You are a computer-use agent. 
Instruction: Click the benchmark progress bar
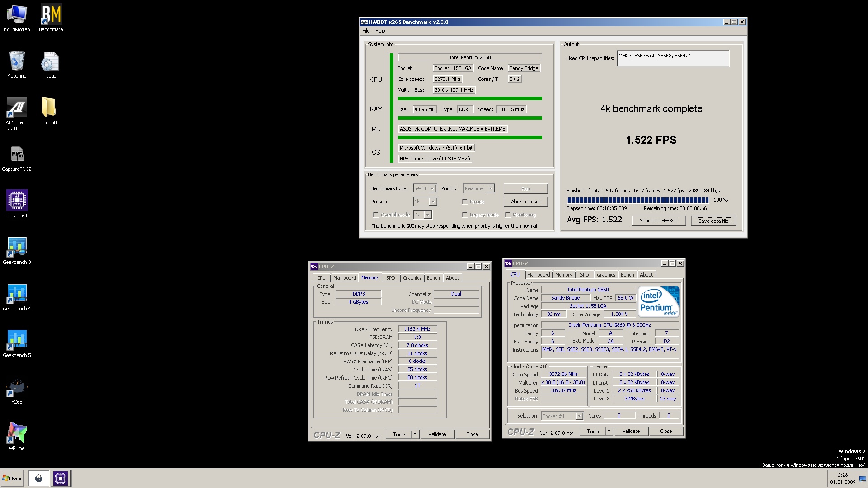click(638, 200)
